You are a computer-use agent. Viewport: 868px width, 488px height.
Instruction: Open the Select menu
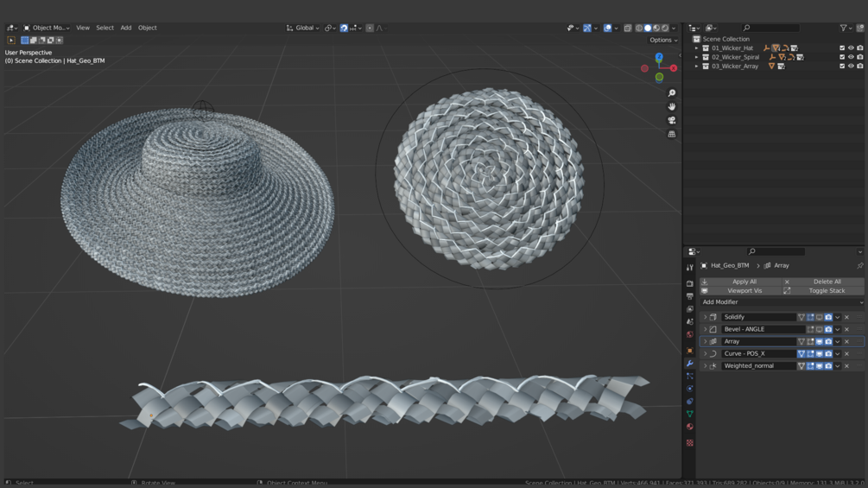click(105, 28)
